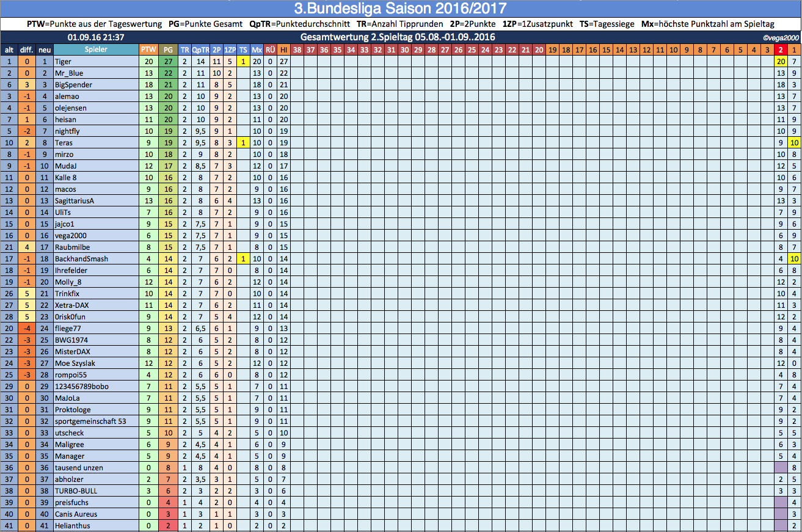Image resolution: width=802 pixels, height=532 pixels.
Task: Click player Trinkfix
Action: (67, 294)
